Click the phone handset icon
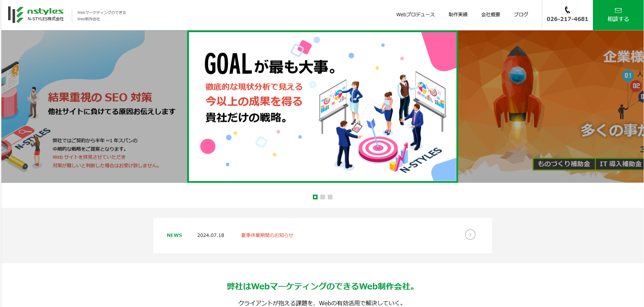This screenshot has width=644, height=307. pos(567,10)
